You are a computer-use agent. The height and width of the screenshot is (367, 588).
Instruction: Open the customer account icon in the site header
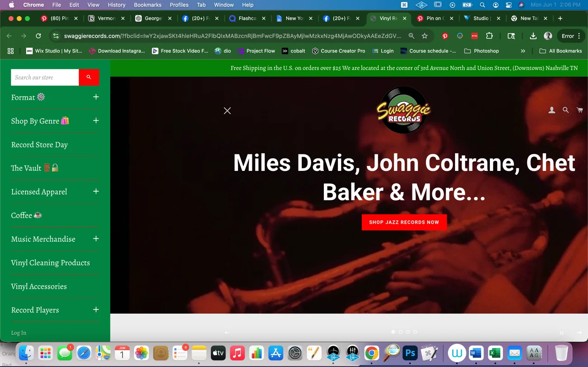552,110
